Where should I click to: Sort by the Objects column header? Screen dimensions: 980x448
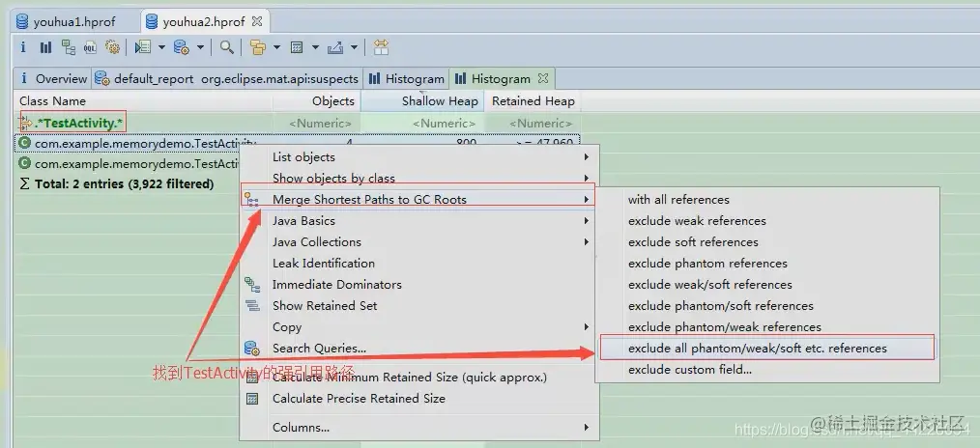click(x=317, y=101)
